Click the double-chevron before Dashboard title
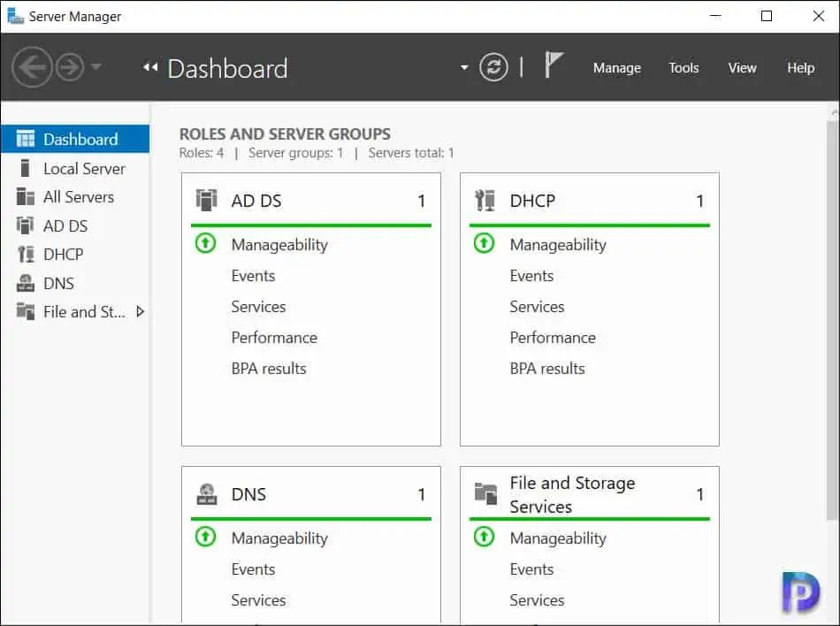The image size is (840, 626). pyautogui.click(x=150, y=67)
